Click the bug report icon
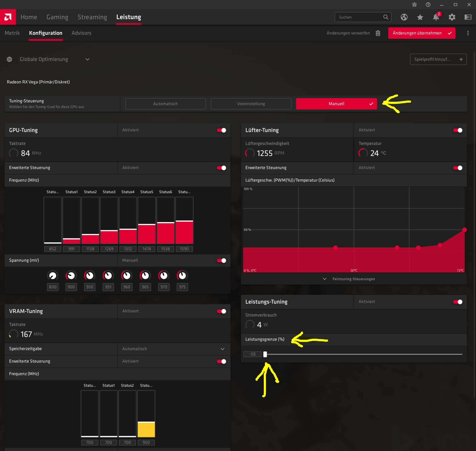 (x=414, y=5)
